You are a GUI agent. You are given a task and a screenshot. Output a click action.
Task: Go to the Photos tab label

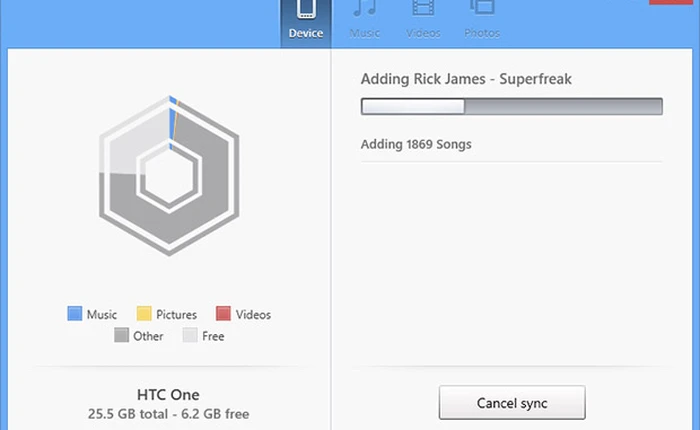[x=482, y=33]
